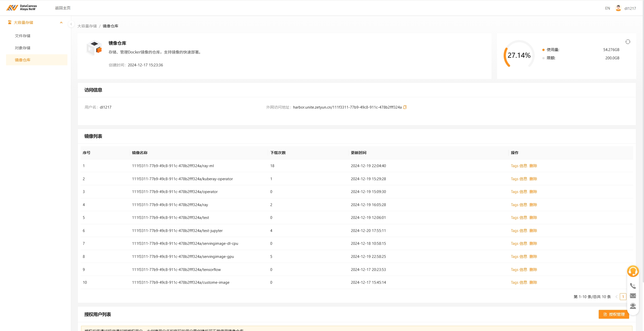The width and height of the screenshot is (644, 331).
Task: Delete the custome-image row
Action: pos(533,282)
